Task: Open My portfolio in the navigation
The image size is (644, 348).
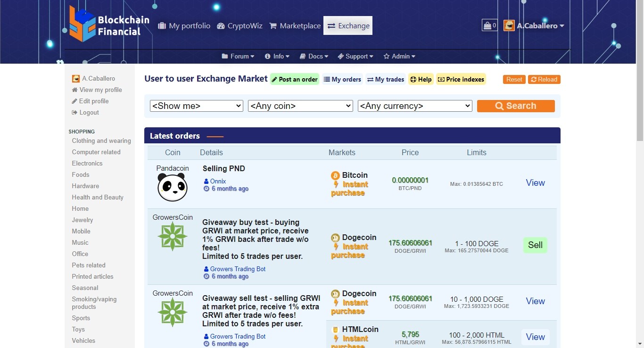Action: point(184,25)
